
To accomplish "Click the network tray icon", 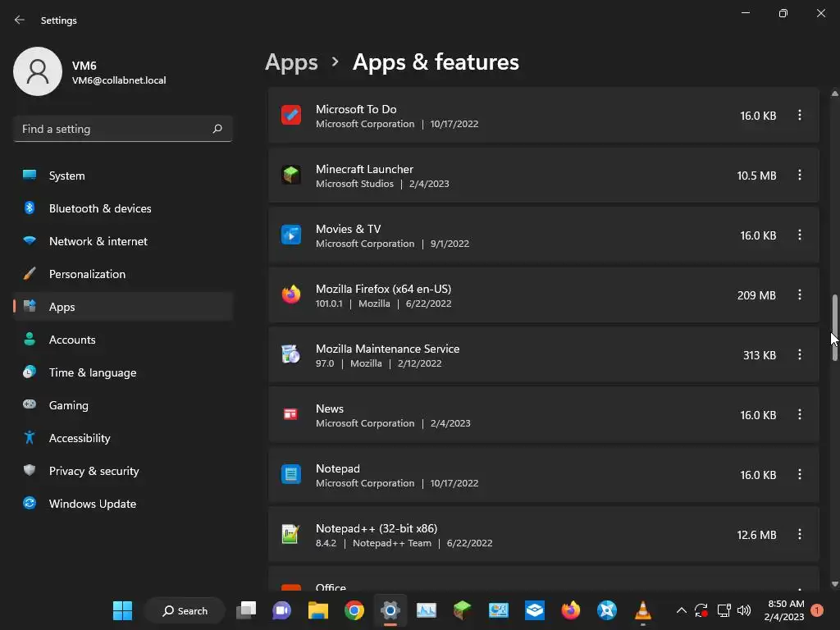I will (x=724, y=610).
